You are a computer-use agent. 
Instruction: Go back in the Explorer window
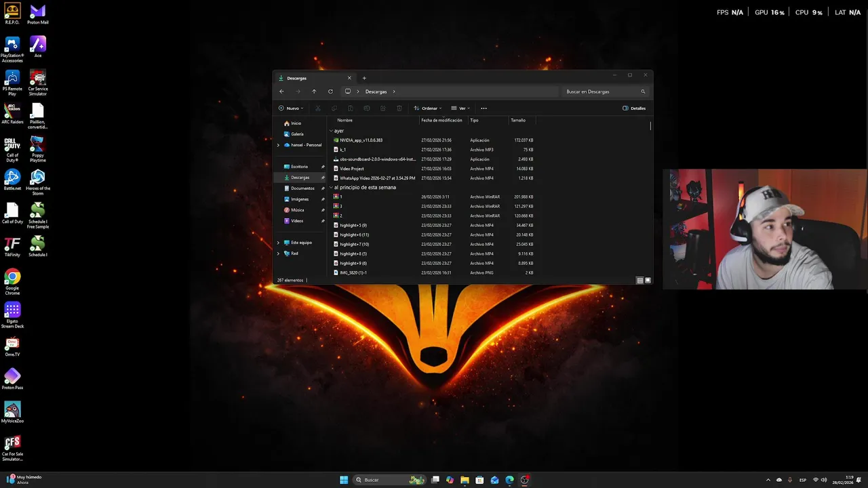281,91
